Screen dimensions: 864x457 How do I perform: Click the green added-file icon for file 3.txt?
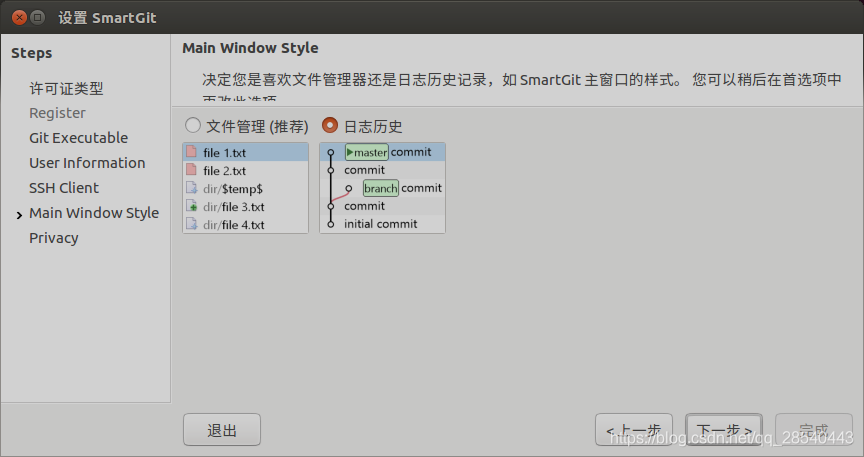(x=191, y=206)
